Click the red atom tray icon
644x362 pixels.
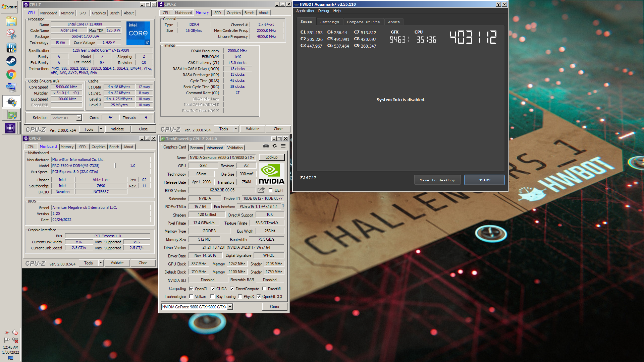coord(7,333)
